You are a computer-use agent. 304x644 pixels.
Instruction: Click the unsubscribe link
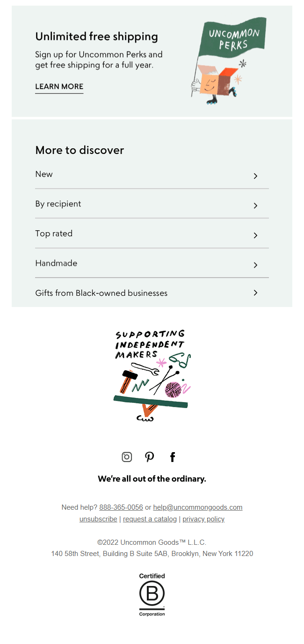tap(98, 519)
